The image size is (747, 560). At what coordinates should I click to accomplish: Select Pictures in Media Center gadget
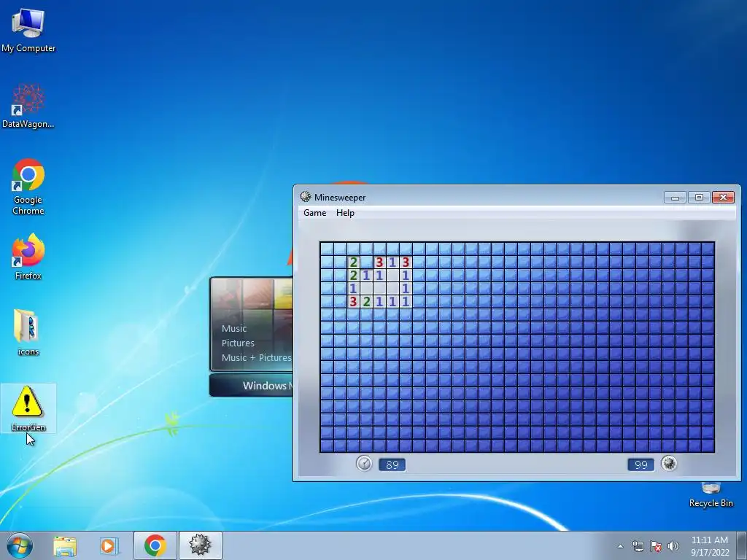coord(238,343)
